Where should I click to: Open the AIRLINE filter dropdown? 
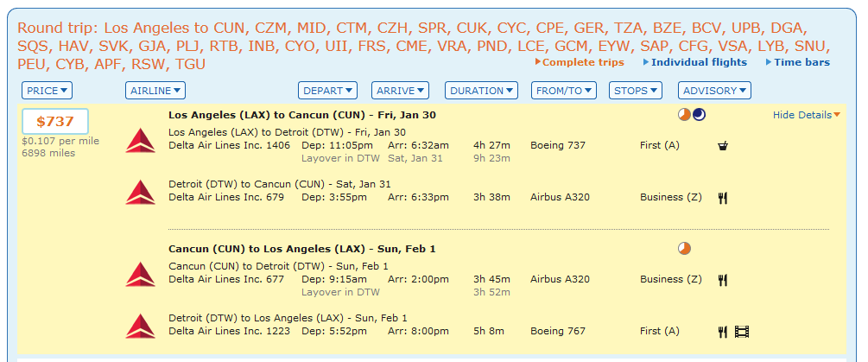[x=155, y=90]
